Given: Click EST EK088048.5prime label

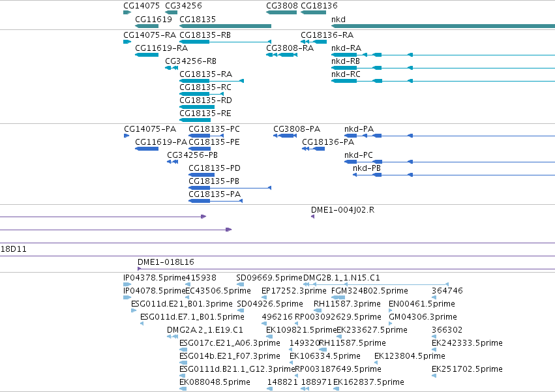Looking at the screenshot, I should click(x=215, y=383).
